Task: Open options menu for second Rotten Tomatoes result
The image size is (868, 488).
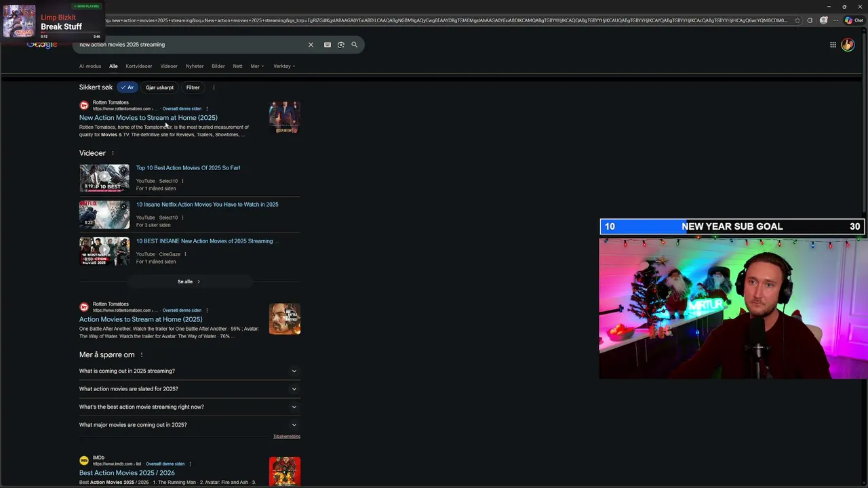Action: tap(207, 310)
